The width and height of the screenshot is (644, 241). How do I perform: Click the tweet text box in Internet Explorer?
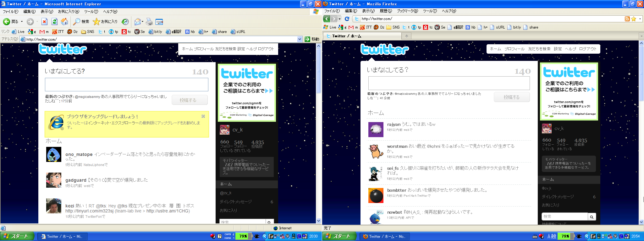[127, 85]
